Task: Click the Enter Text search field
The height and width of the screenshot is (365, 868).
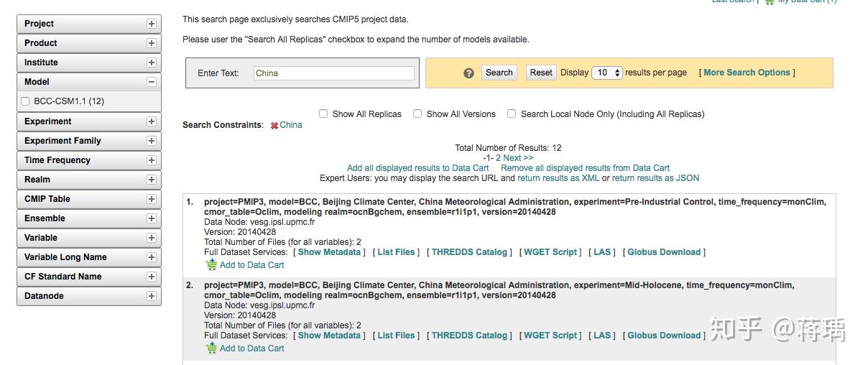Action: (334, 73)
